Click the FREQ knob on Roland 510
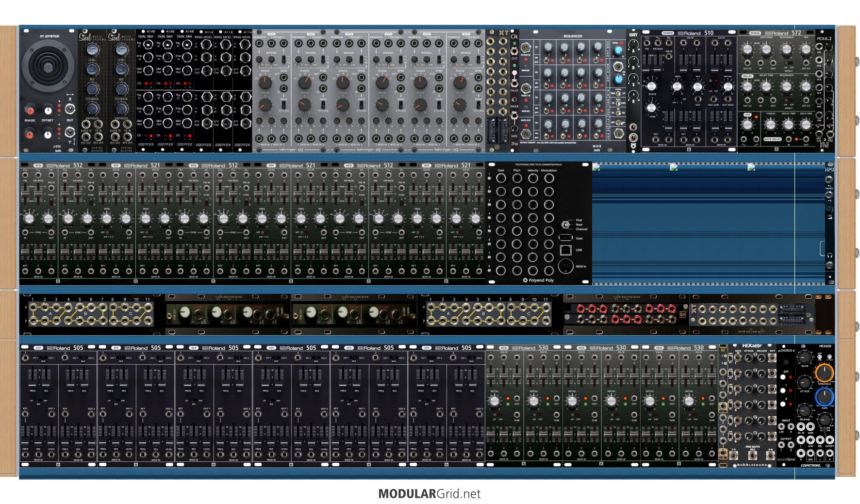Image resolution: width=860 pixels, height=504 pixels. pos(677,86)
